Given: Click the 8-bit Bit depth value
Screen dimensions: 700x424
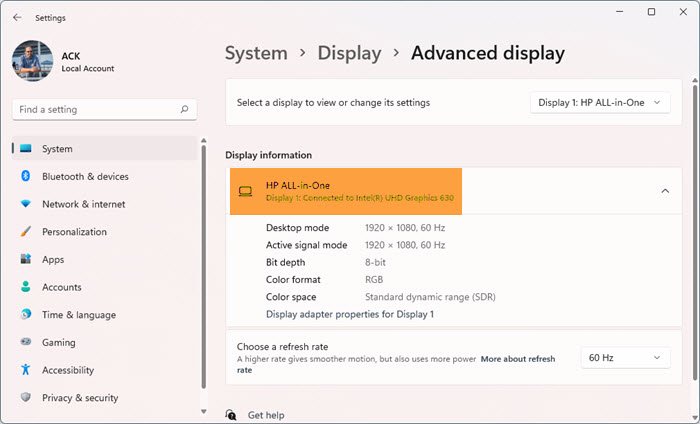Looking at the screenshot, I should tap(375, 262).
